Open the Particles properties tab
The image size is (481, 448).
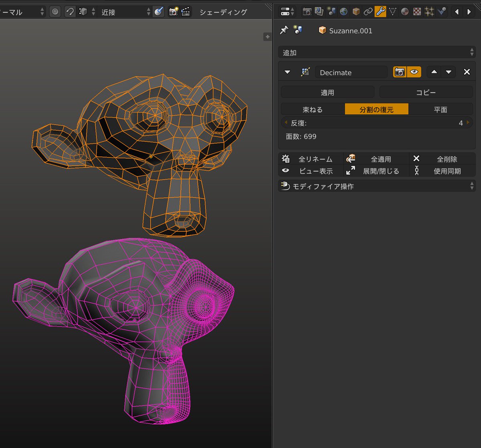pyautogui.click(x=429, y=12)
